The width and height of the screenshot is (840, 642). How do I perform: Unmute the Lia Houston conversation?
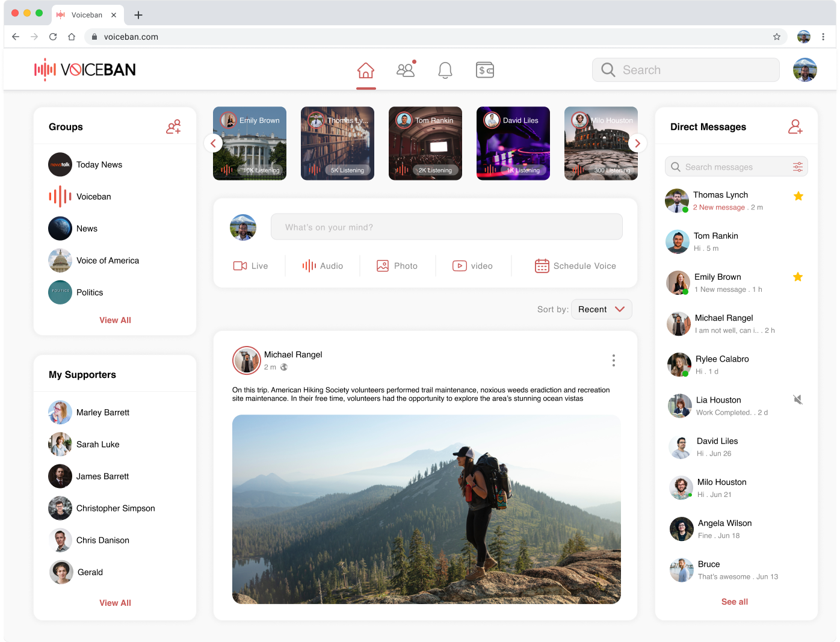797,400
